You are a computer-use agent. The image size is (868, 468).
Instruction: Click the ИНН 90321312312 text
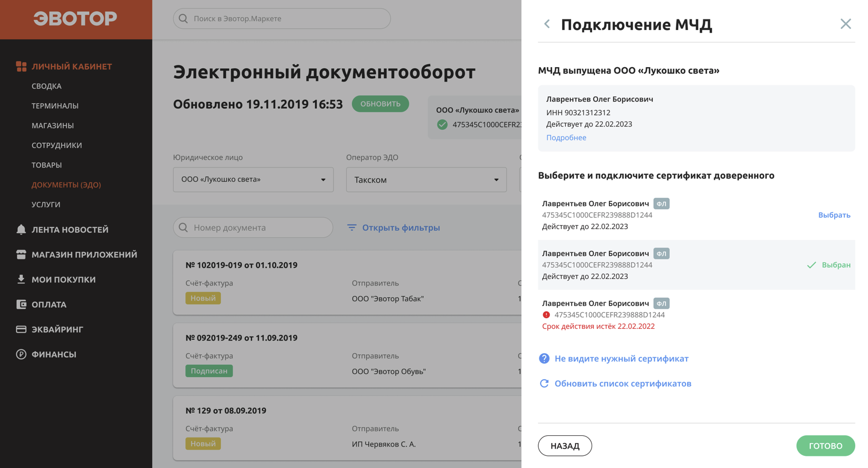click(x=578, y=113)
